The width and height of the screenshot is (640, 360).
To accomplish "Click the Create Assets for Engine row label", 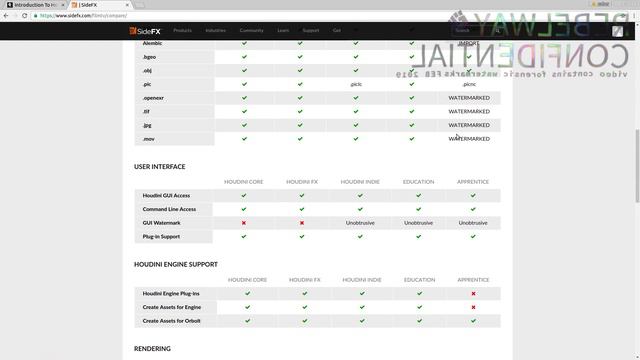I will [x=172, y=307].
